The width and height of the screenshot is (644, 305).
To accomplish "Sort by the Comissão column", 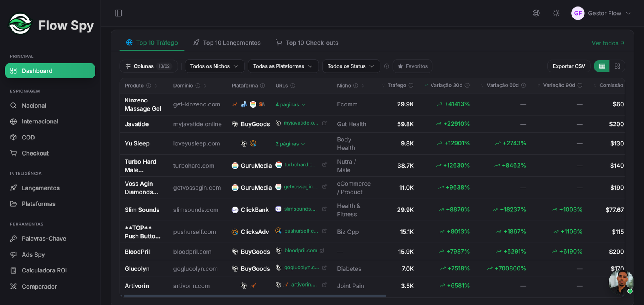I will click(x=595, y=86).
